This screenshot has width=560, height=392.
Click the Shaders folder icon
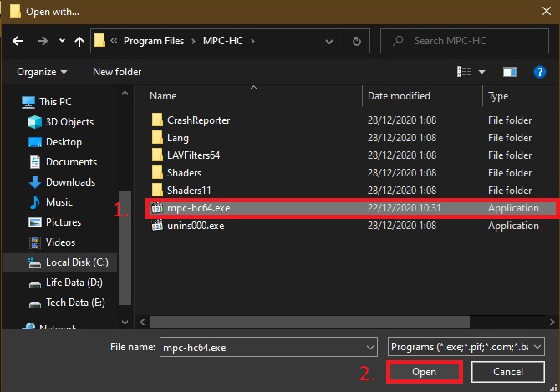tap(157, 172)
